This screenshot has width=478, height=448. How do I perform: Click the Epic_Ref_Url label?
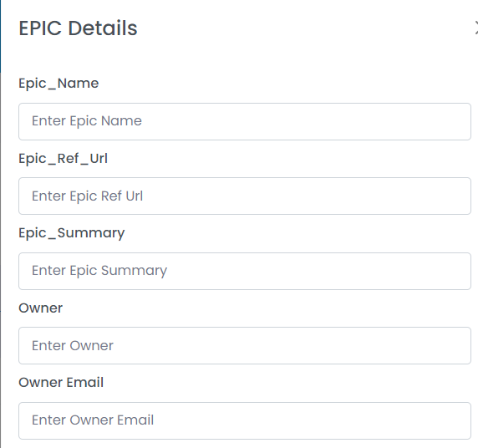(64, 158)
